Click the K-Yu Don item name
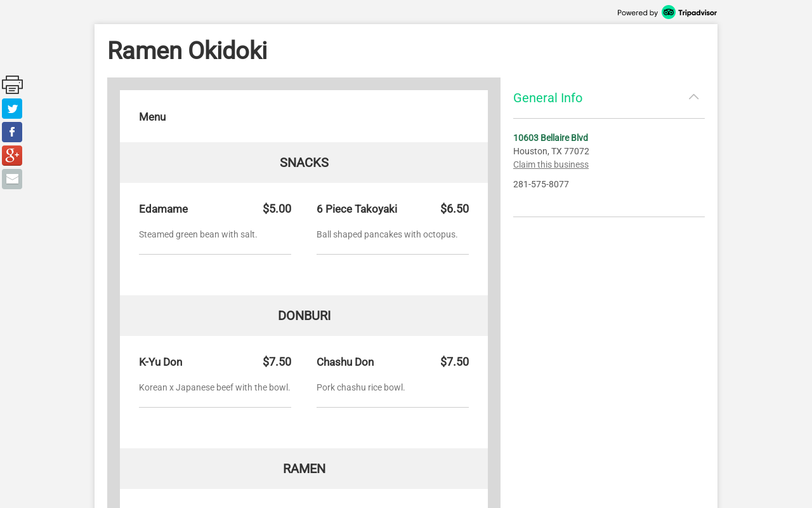The height and width of the screenshot is (508, 812). [x=160, y=362]
